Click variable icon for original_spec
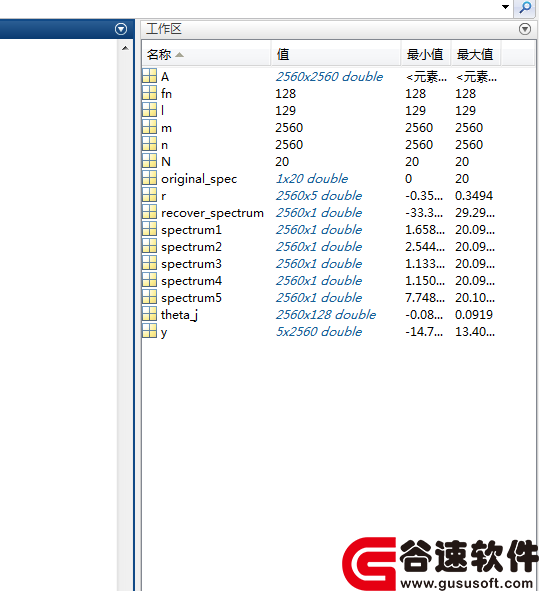Image resolution: width=539 pixels, height=591 pixels. coord(149,178)
